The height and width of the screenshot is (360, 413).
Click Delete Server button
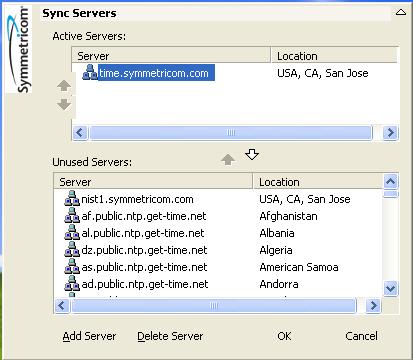pyautogui.click(x=170, y=336)
